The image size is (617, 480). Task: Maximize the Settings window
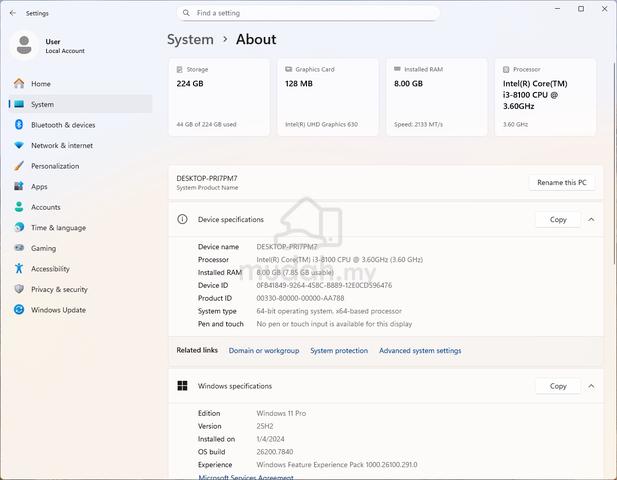pos(581,9)
